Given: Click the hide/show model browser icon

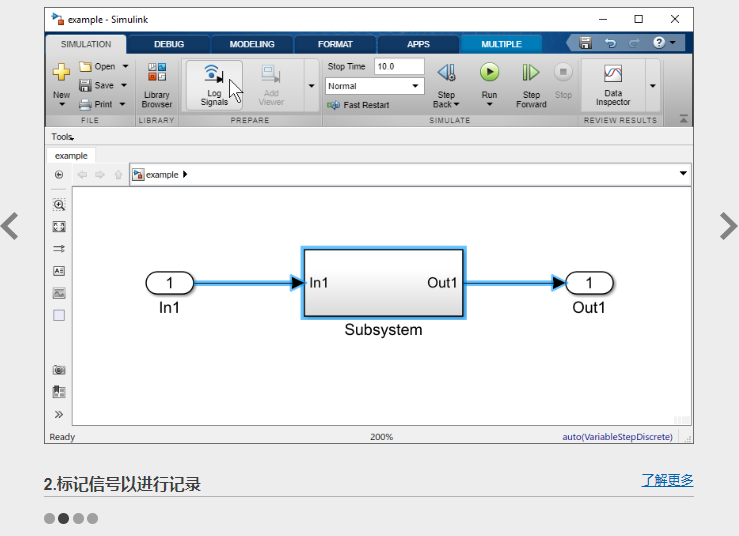Looking at the screenshot, I should [59, 175].
